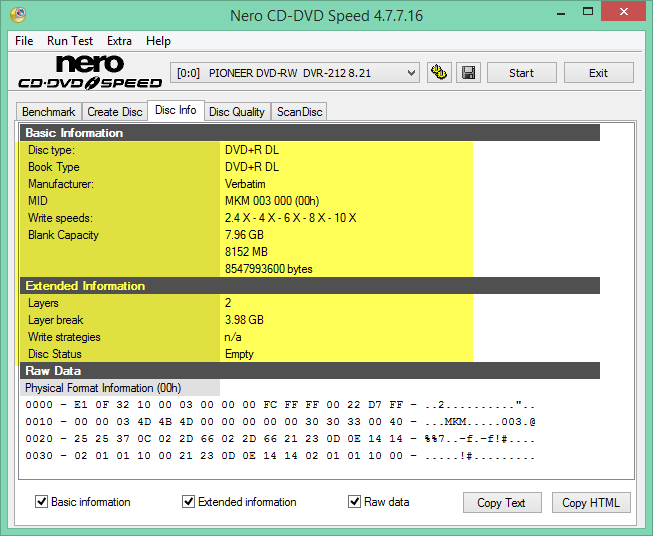The width and height of the screenshot is (653, 536).
Task: Go to the Disc Quality tab
Action: pyautogui.click(x=237, y=112)
